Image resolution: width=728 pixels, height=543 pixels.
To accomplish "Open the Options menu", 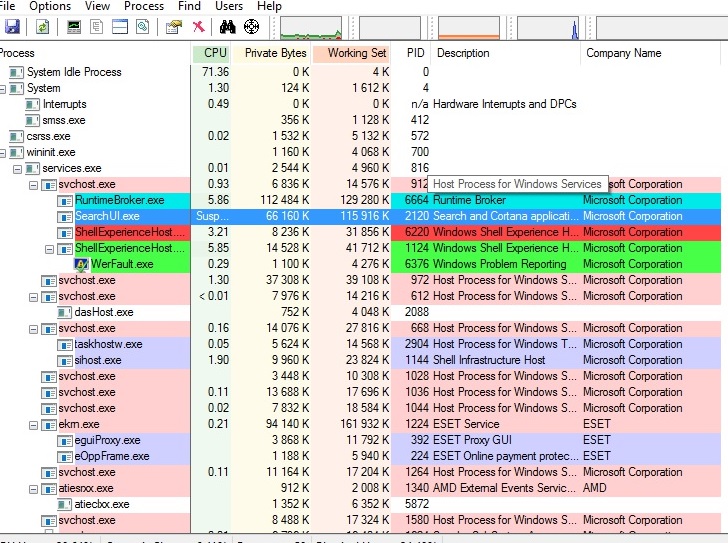I will 50,6.
